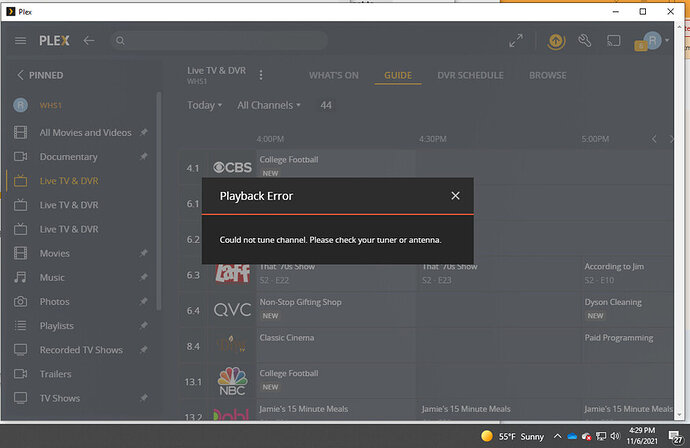
Task: Open the activity upload status icon
Action: [x=556, y=41]
